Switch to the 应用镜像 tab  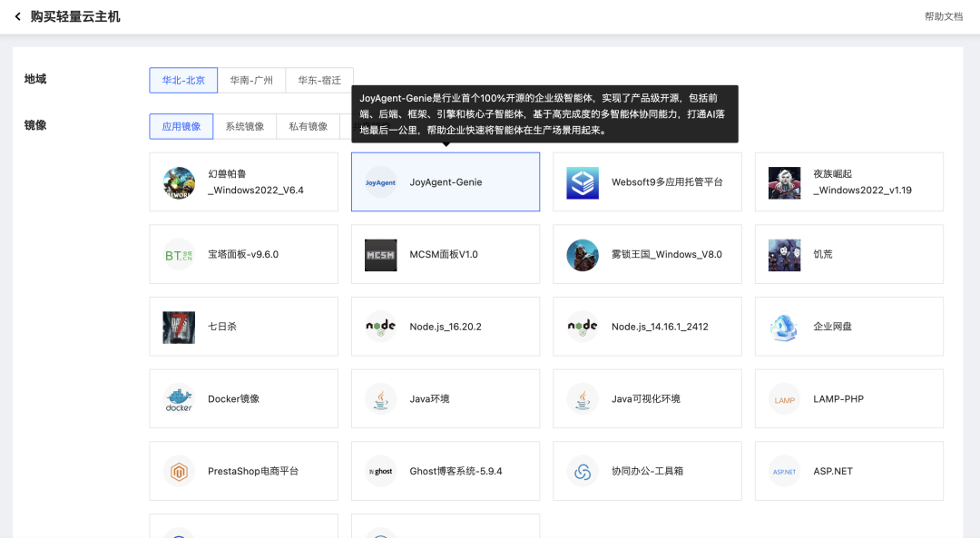tap(181, 126)
